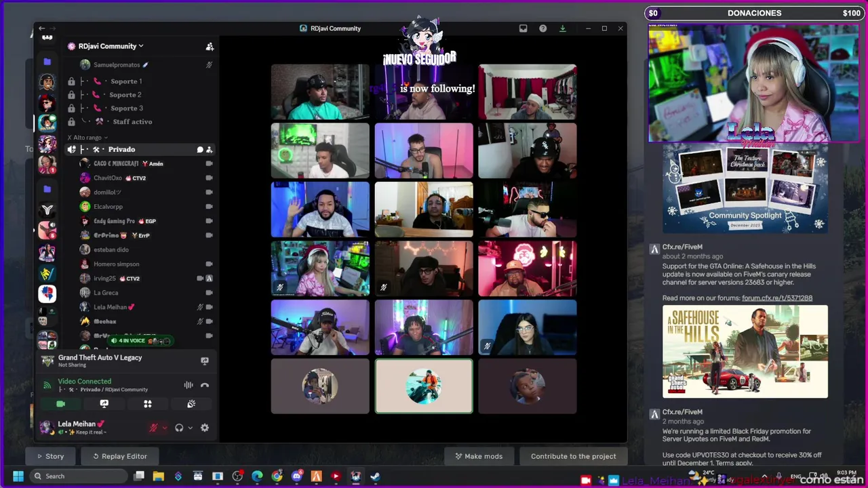Click the share your screen button

point(104,404)
